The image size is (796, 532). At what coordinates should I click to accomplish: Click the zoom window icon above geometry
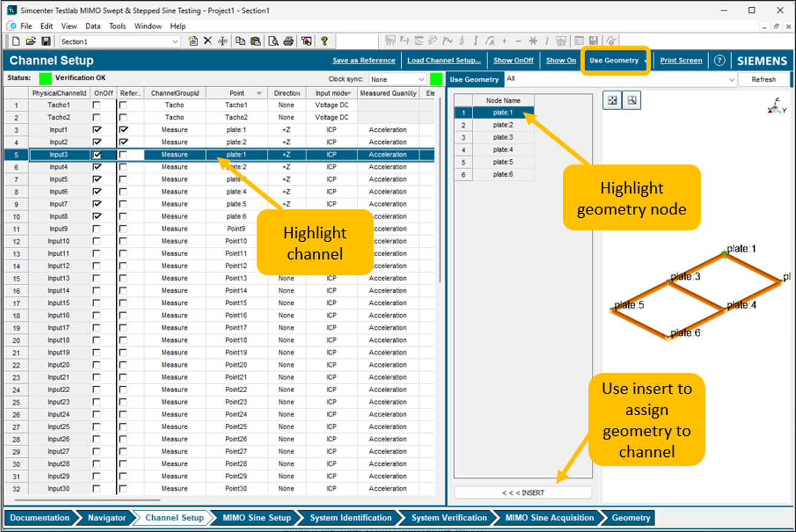pos(632,101)
